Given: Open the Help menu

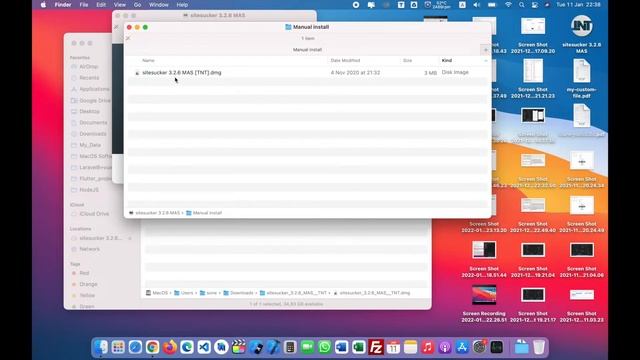Looking at the screenshot, I should click(182, 5).
